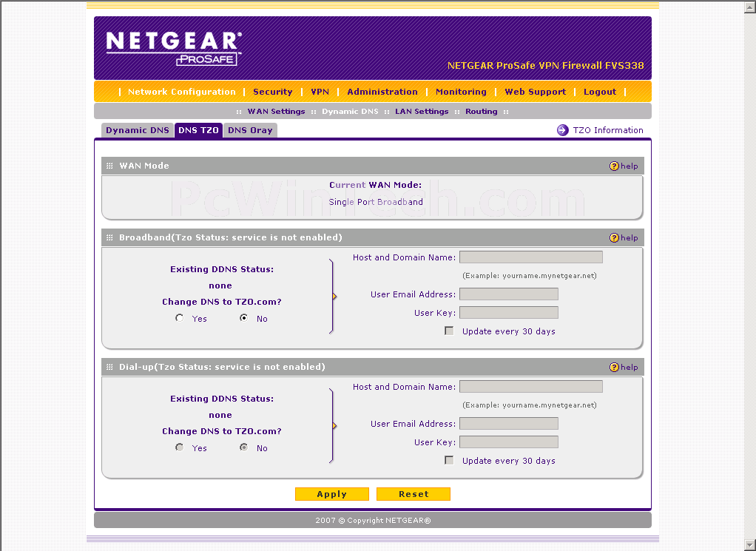This screenshot has width=756, height=551.
Task: Log out via the Logout menu item
Action: pos(600,92)
